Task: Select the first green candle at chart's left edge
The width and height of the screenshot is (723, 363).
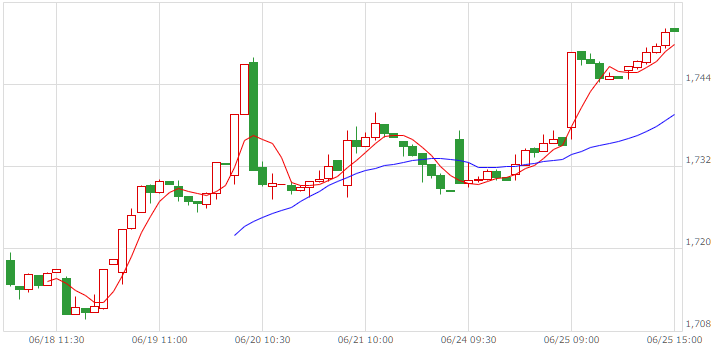Action: coord(10,272)
